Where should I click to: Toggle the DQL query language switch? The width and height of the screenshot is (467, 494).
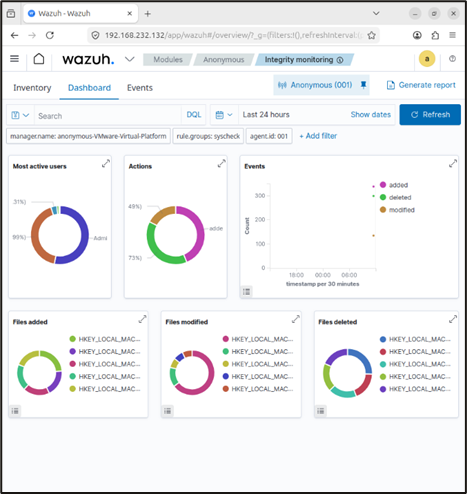pos(194,115)
